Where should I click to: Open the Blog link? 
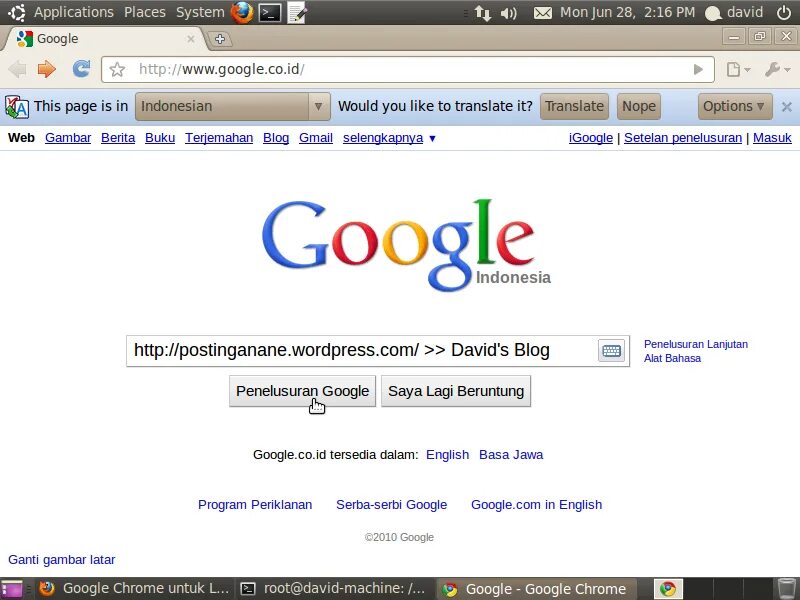(276, 138)
